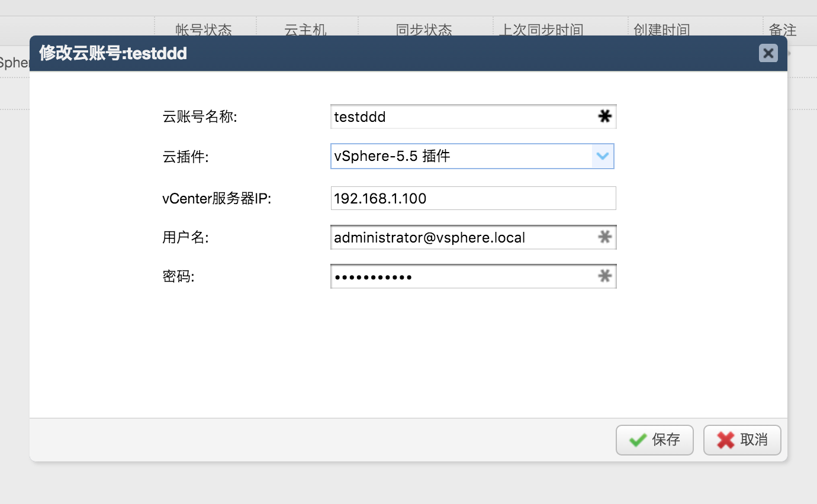
Task: Click the X icon in the dialog corner
Action: 768,53
